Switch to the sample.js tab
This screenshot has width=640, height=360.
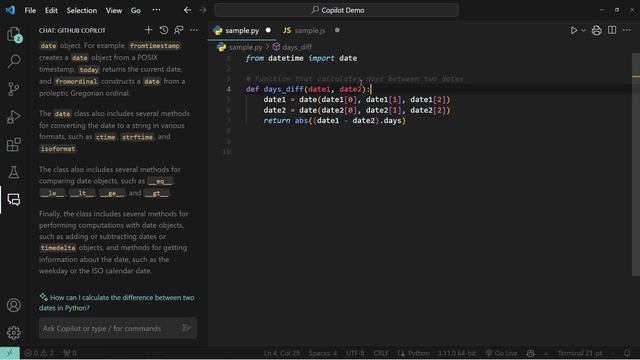click(x=310, y=31)
